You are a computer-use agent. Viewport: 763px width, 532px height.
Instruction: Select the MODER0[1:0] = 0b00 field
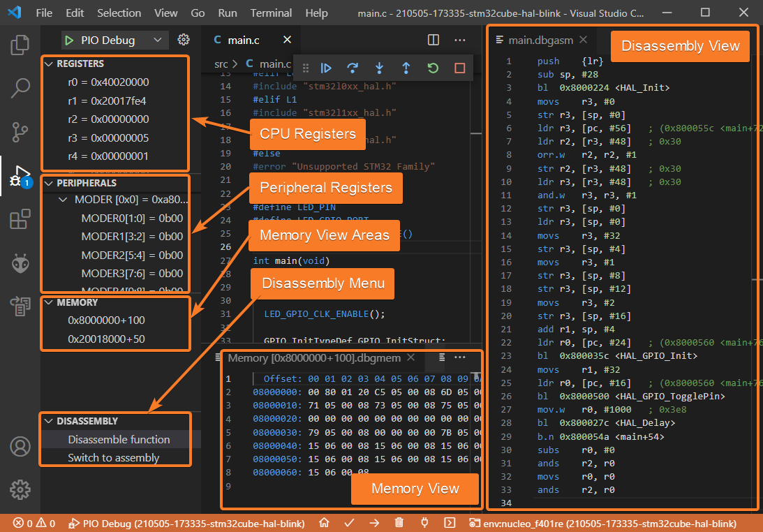pos(133,218)
